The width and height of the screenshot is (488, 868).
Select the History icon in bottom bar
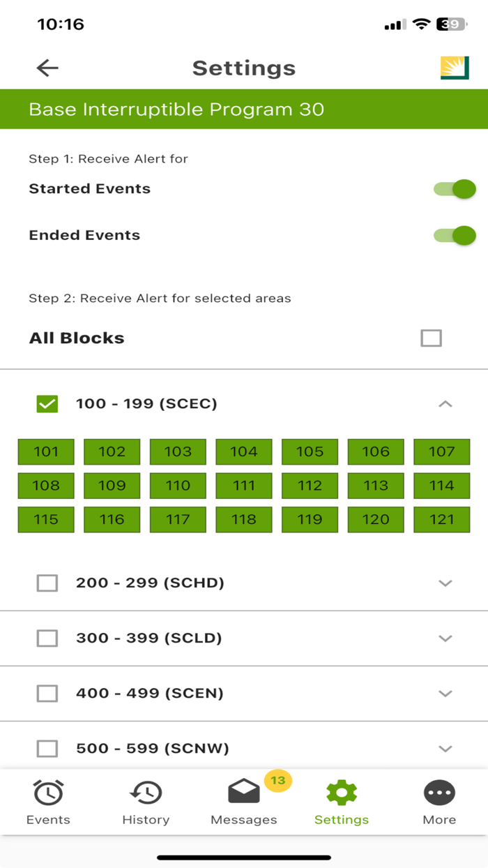click(146, 793)
